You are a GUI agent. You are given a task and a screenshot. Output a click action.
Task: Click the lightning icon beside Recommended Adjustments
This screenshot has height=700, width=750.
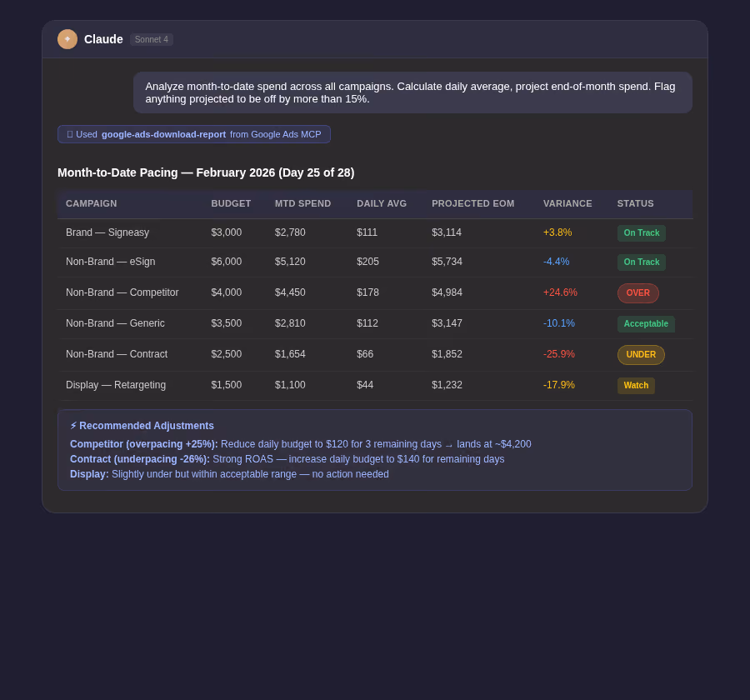click(x=73, y=425)
